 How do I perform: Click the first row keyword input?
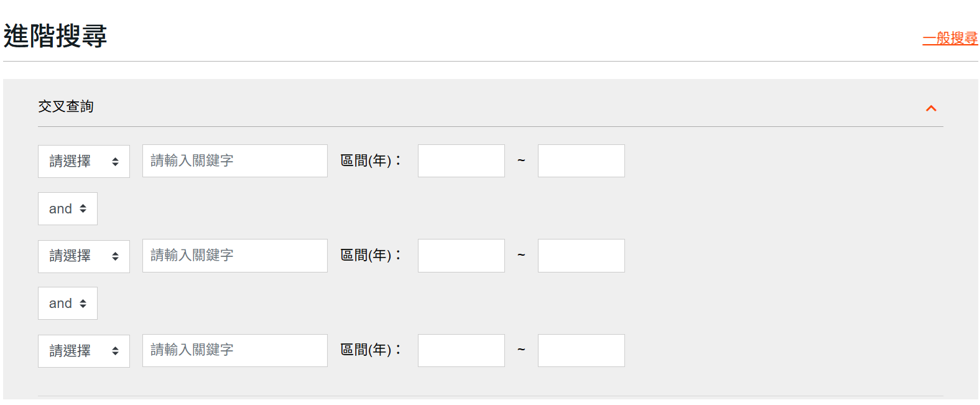pyautogui.click(x=234, y=161)
